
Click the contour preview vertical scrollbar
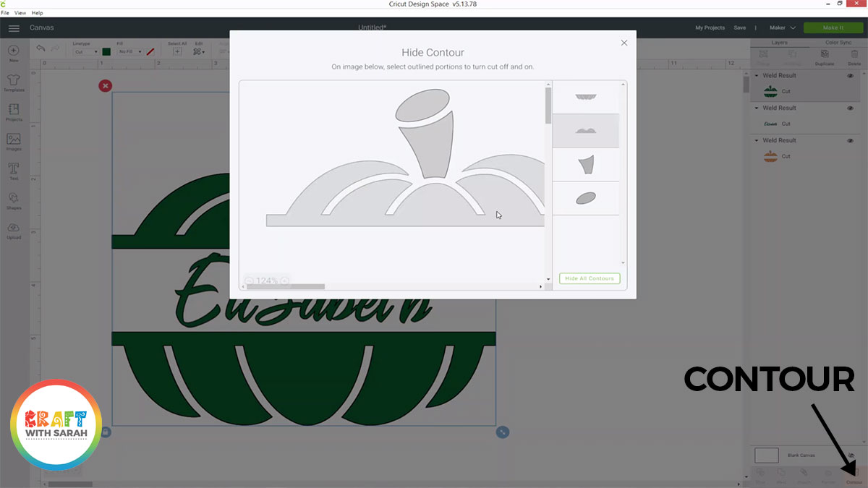548,104
